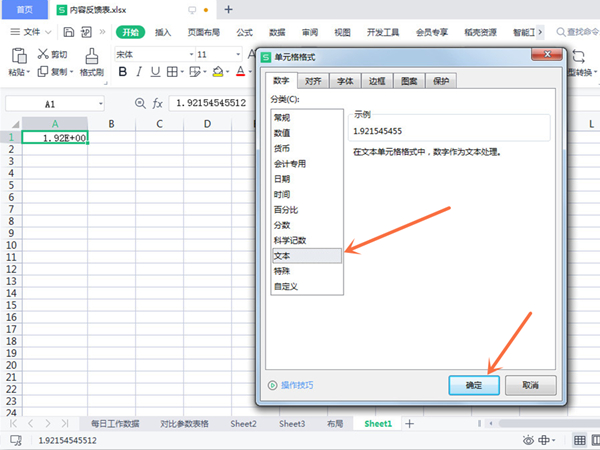Toggle bold formatting
This screenshot has width=600, height=450.
coord(122,72)
